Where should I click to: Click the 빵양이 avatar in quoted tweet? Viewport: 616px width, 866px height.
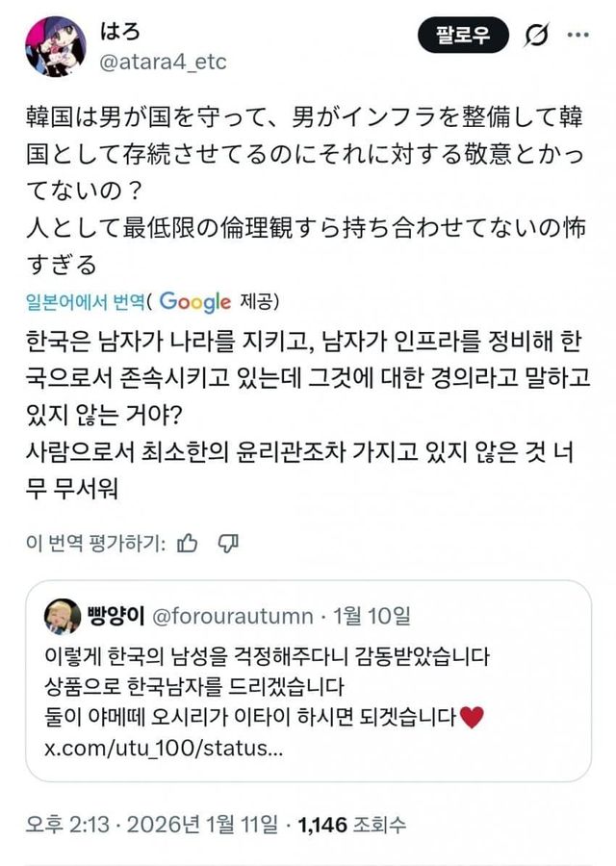point(63,617)
